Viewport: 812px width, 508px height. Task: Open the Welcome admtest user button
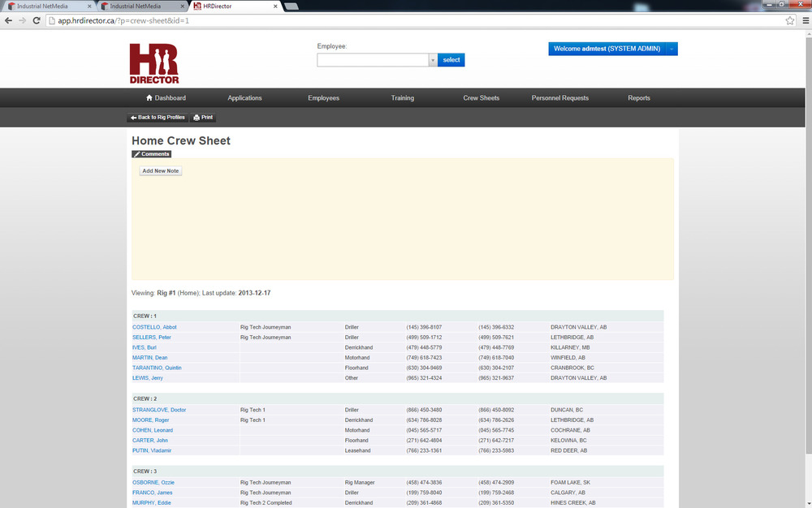(607, 49)
